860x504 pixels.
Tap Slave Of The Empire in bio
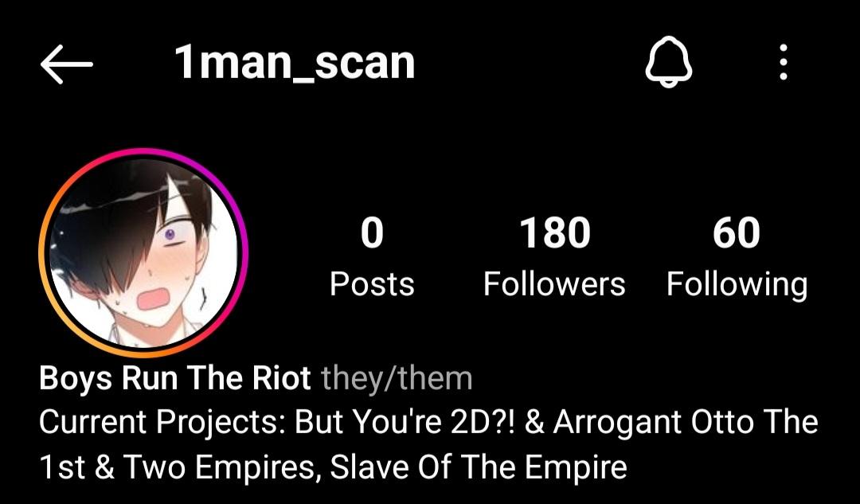pos(479,467)
